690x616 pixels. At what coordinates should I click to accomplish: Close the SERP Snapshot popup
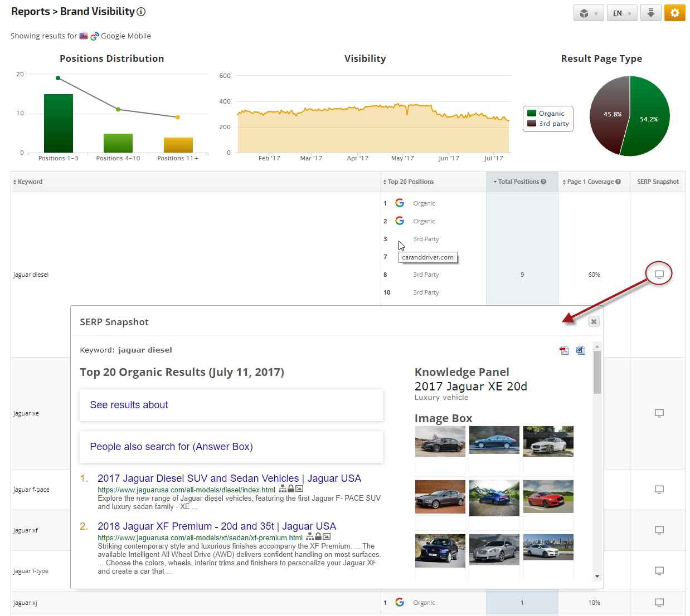click(x=594, y=322)
